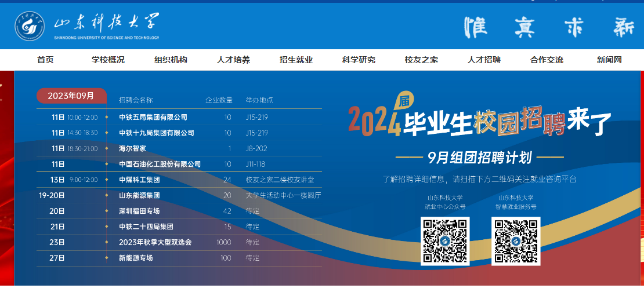Select 人才招聘 in the top navigation

(x=484, y=60)
